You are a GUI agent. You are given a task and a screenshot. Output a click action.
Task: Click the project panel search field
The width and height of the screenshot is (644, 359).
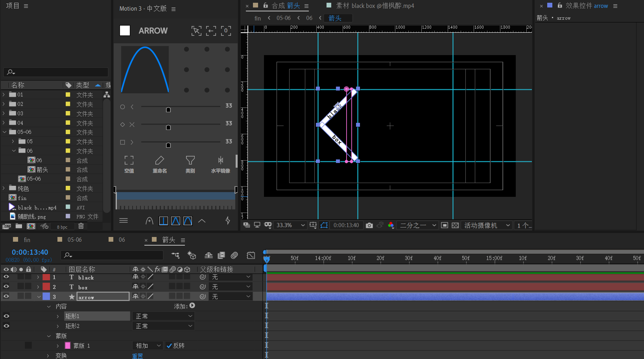point(56,72)
